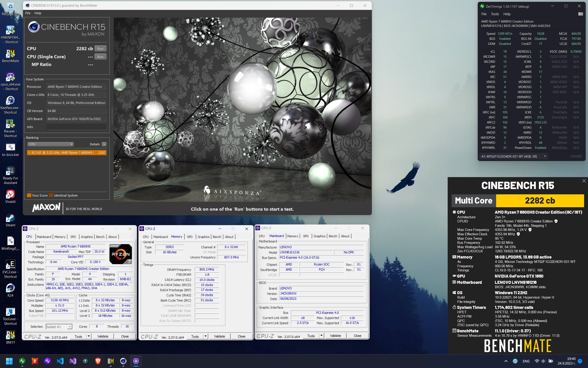Open the BM11 desktop icon
Screen dimensions: 588x368
click(x=10, y=337)
